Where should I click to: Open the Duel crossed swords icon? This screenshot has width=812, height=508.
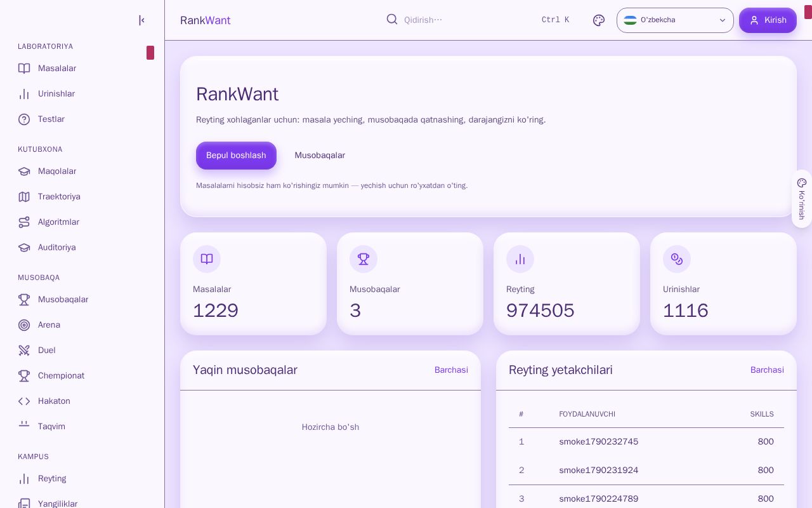[24, 351]
